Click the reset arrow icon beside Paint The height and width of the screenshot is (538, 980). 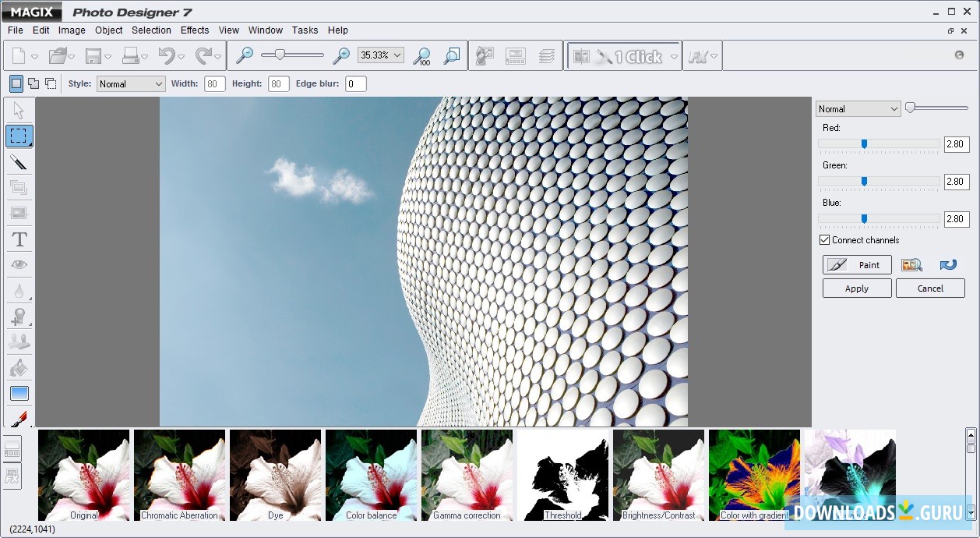tap(948, 265)
